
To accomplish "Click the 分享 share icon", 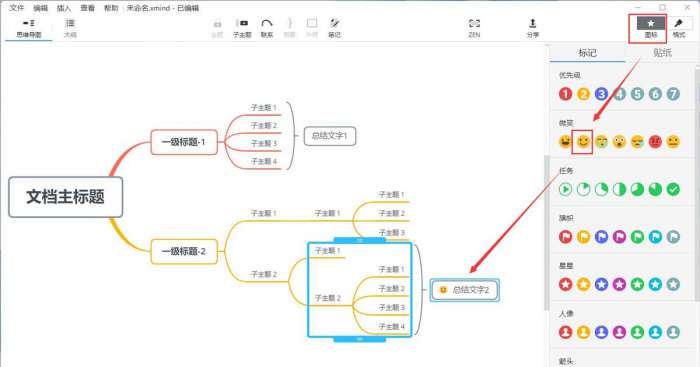I will 533,28.
